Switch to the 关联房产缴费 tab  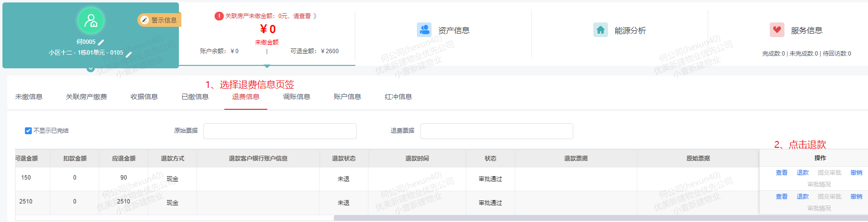[87, 97]
